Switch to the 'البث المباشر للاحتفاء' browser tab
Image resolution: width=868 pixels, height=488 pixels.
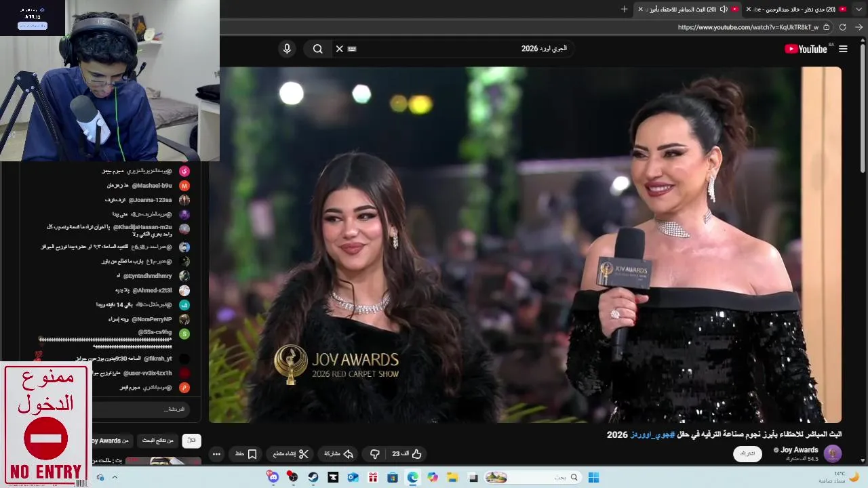[x=688, y=9]
